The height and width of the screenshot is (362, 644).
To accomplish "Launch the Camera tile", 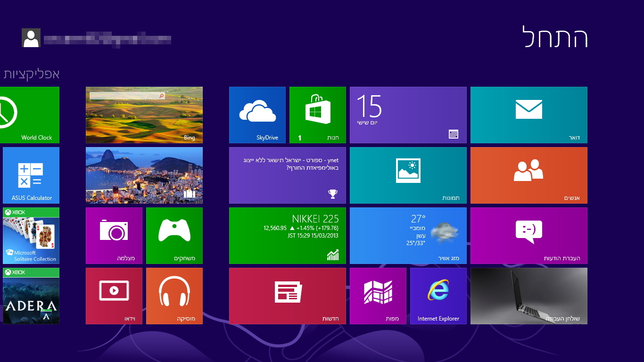I will (114, 235).
